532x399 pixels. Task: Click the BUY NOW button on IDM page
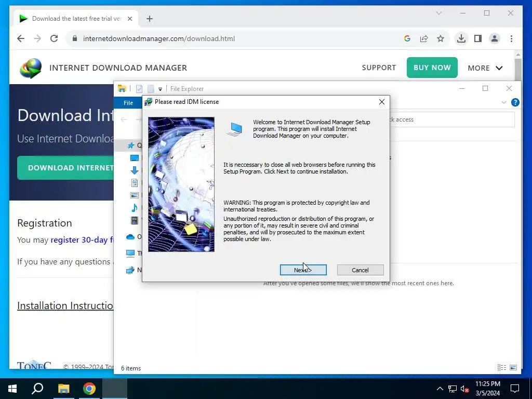coord(432,68)
